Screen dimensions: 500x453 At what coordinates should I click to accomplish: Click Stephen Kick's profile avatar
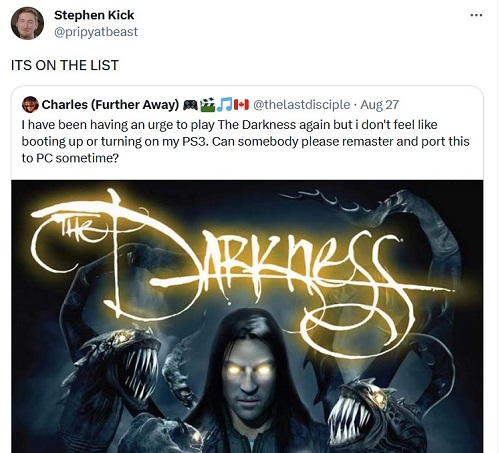click(27, 23)
